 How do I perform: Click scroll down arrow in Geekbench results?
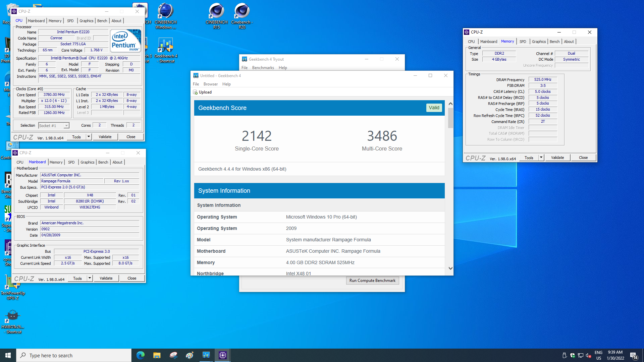(x=450, y=268)
